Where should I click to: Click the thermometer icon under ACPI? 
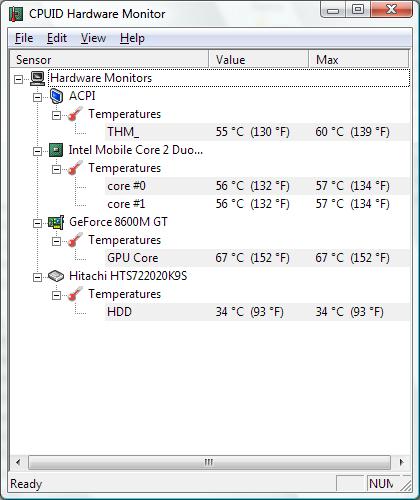click(75, 114)
